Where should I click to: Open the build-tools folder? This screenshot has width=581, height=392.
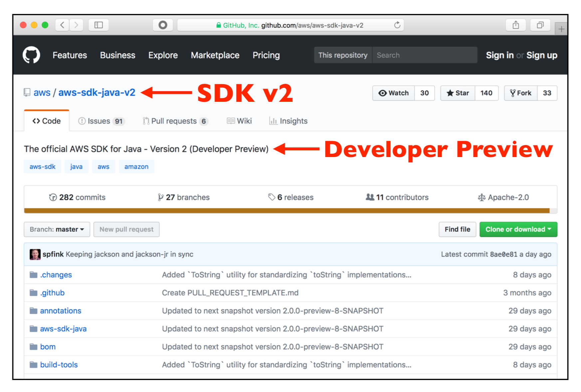coord(59,364)
